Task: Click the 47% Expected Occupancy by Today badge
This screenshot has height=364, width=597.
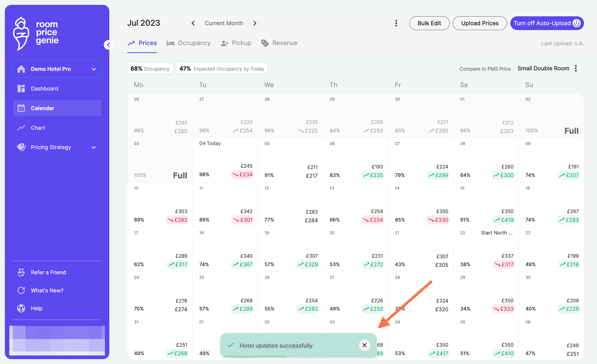Action: point(222,69)
